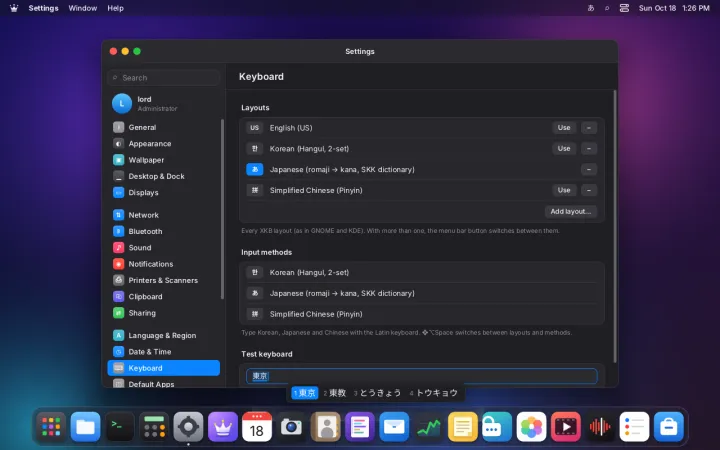
Task: Select Clipboard in the sidebar
Action: (163, 297)
